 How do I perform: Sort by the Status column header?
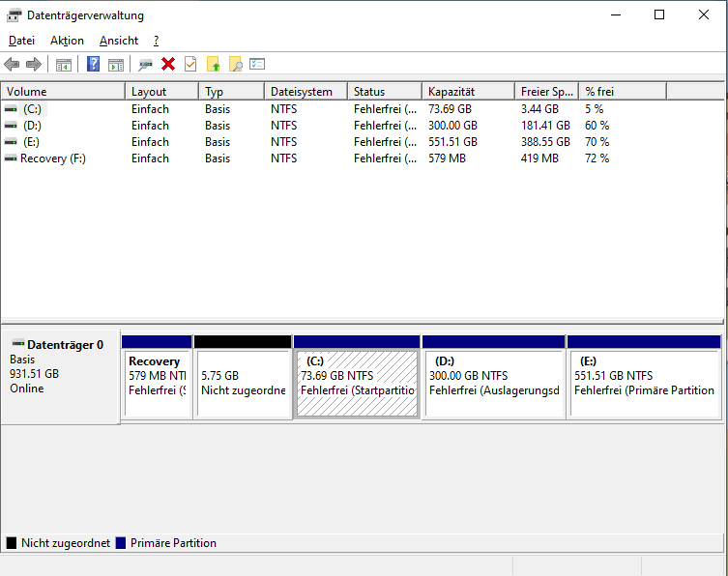[x=385, y=92]
